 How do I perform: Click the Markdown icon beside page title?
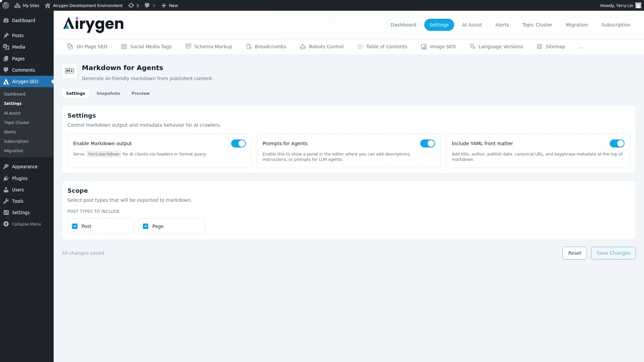[x=70, y=71]
